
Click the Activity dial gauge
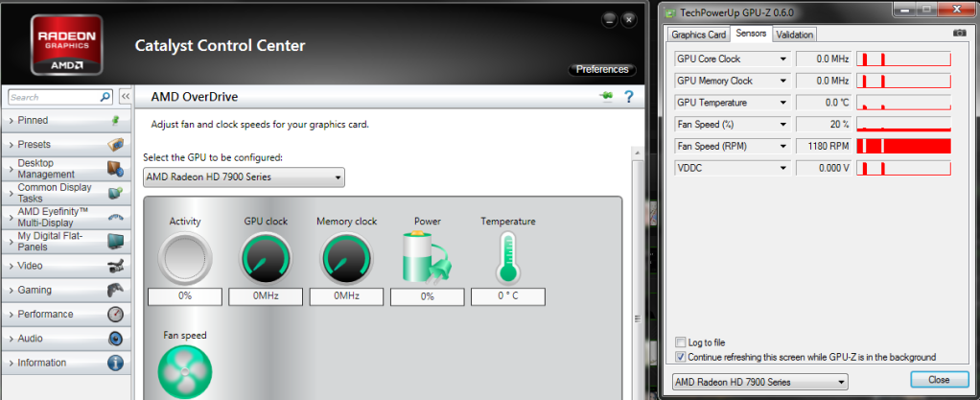185,258
